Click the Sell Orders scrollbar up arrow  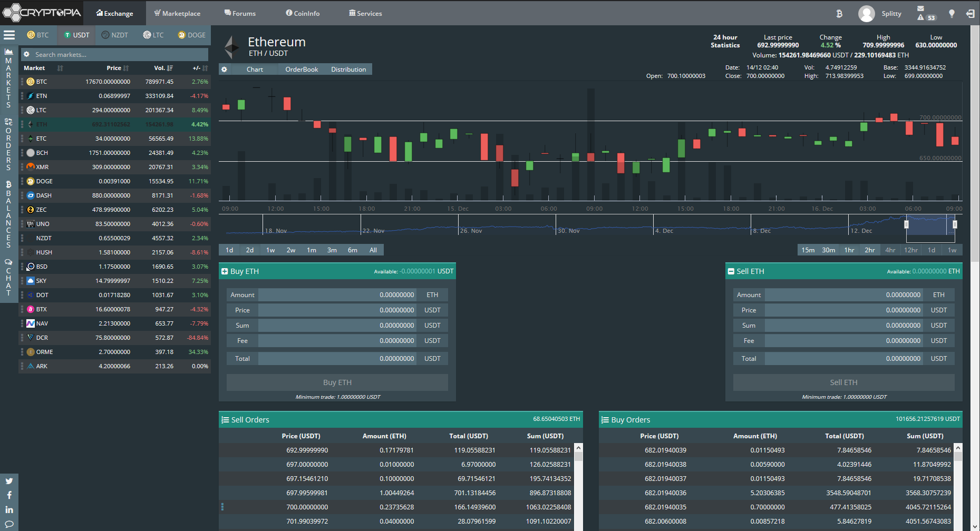pyautogui.click(x=579, y=448)
